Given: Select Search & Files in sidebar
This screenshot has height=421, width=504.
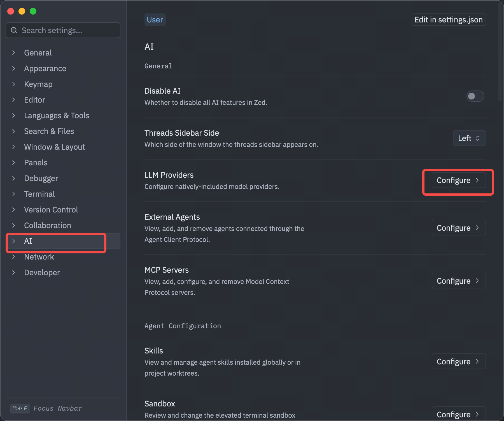Looking at the screenshot, I should pyautogui.click(x=63, y=131).
